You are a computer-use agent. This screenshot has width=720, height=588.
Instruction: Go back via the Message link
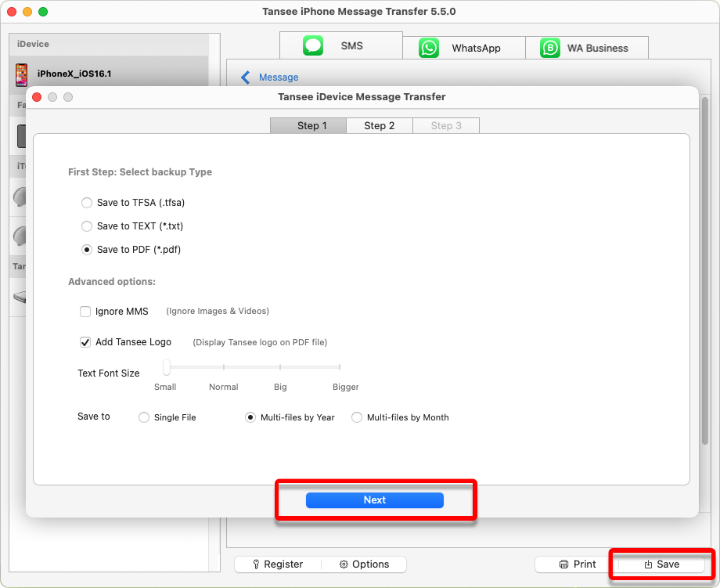click(279, 78)
